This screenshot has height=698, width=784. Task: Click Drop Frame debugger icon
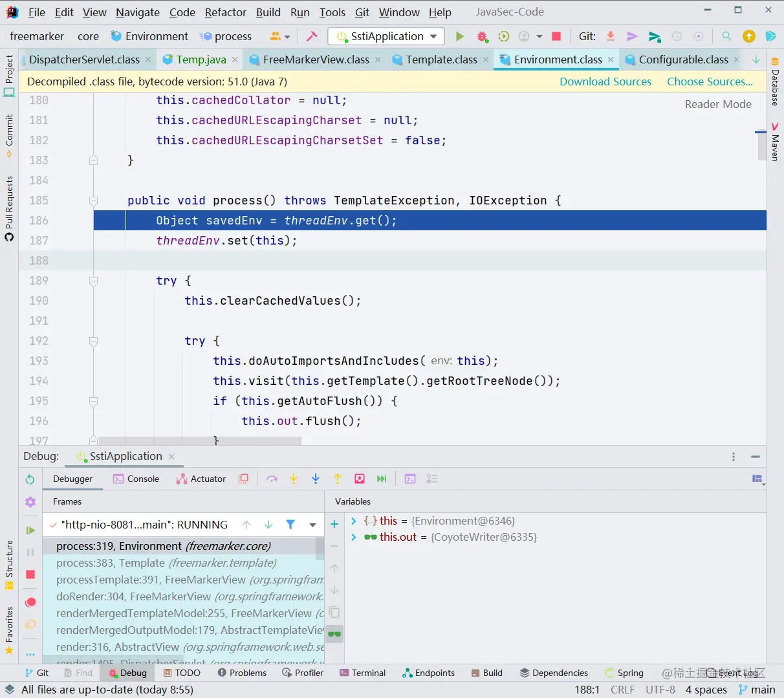(360, 479)
